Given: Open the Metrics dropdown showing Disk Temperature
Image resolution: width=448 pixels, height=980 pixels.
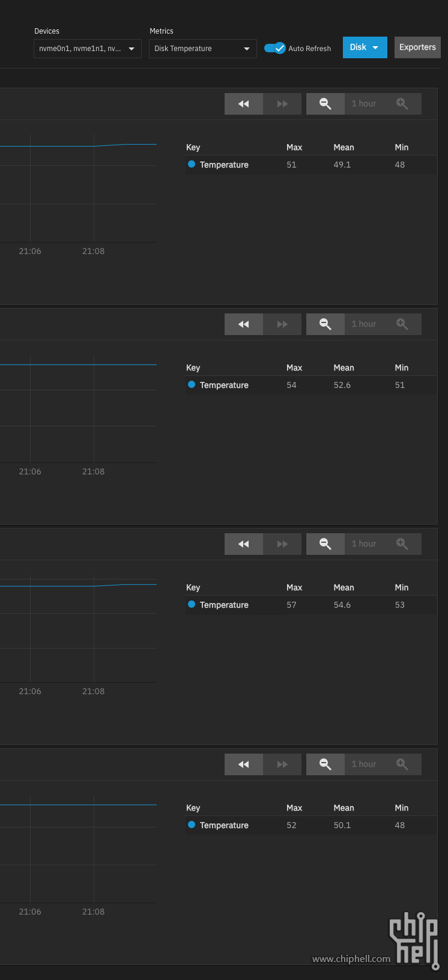Looking at the screenshot, I should (203, 49).
